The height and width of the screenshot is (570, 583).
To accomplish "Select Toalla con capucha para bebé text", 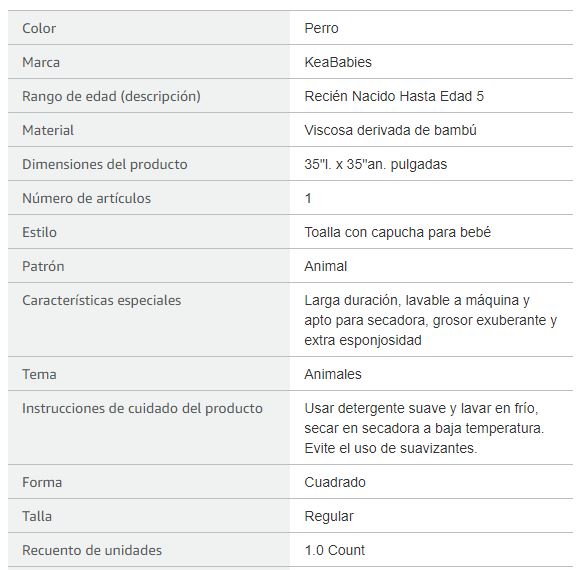I will (x=397, y=232).
